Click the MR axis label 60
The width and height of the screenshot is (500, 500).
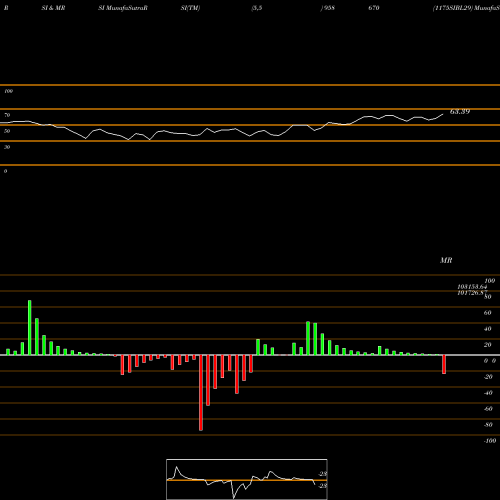tap(487, 313)
